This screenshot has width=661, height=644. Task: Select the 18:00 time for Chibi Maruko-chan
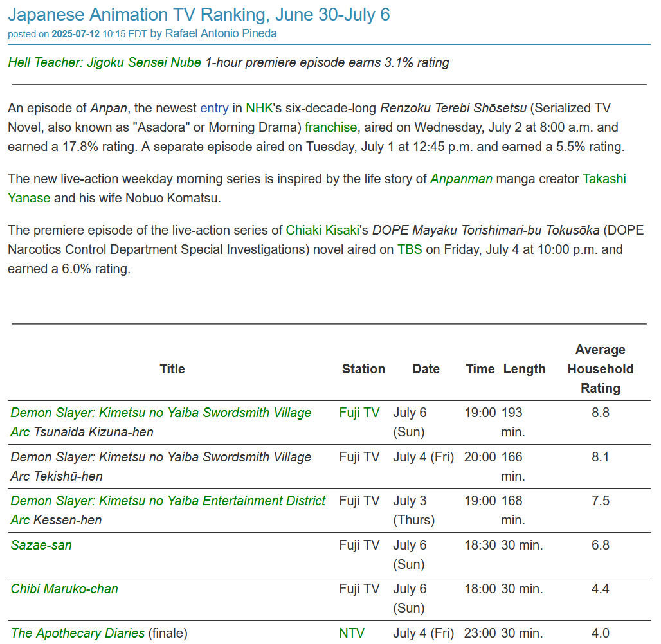pos(480,589)
